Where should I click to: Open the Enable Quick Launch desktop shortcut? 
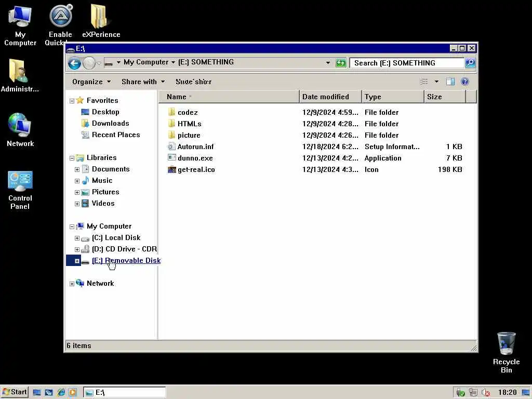[60, 25]
